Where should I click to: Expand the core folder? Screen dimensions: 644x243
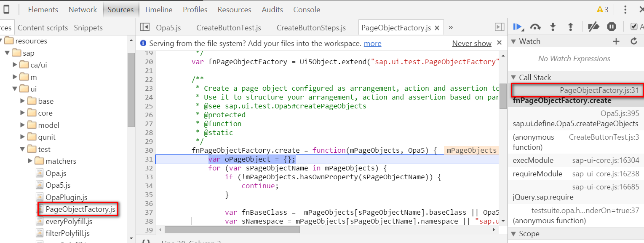[22, 113]
